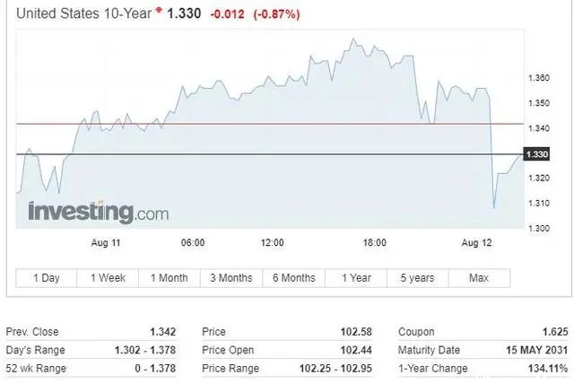Click the 1.330 current price label on axis
This screenshot has width=574, height=392.
point(536,154)
